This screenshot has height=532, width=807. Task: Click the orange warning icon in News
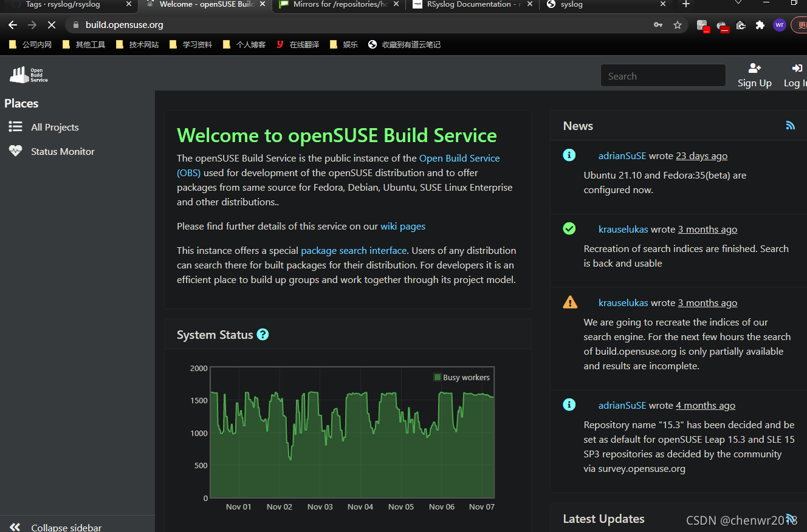[x=570, y=302]
